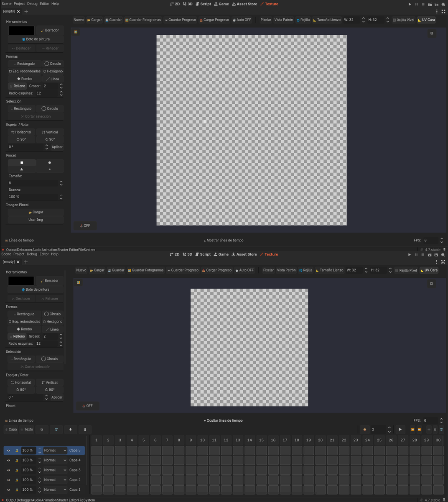Open blend mode dropdown for Capa 2
The image size is (448, 502).
tap(55, 480)
